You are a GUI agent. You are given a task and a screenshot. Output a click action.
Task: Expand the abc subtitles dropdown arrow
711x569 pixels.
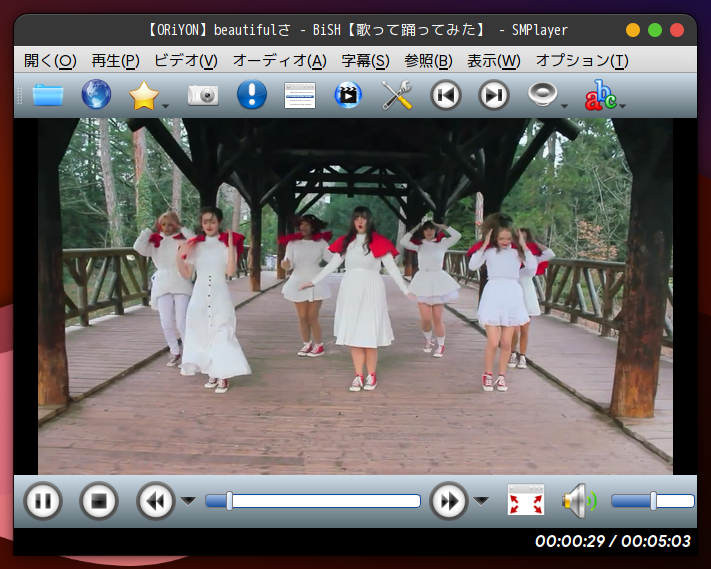[x=623, y=106]
